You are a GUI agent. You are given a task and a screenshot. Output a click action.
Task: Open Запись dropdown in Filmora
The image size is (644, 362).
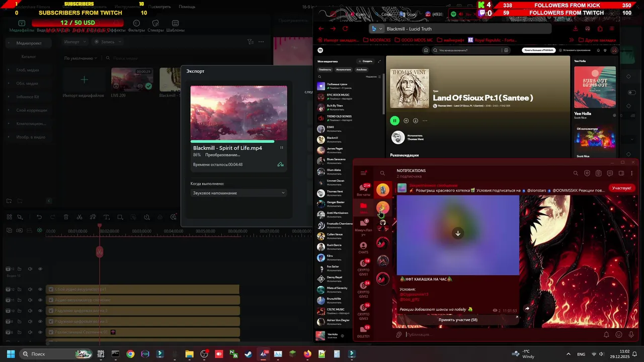coord(107,42)
